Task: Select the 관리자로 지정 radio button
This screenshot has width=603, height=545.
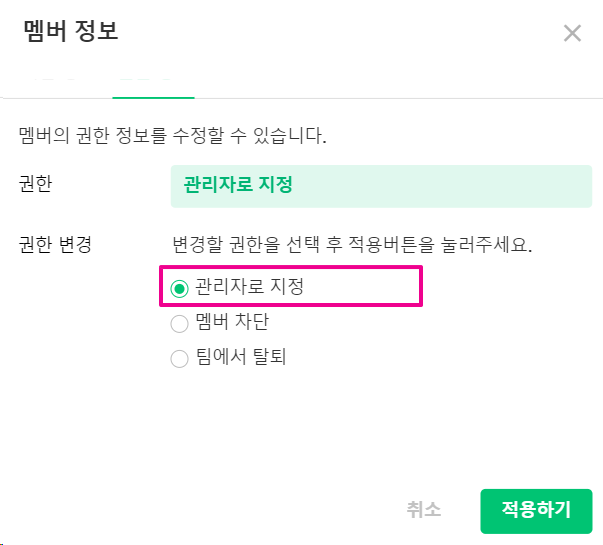Action: click(x=180, y=288)
